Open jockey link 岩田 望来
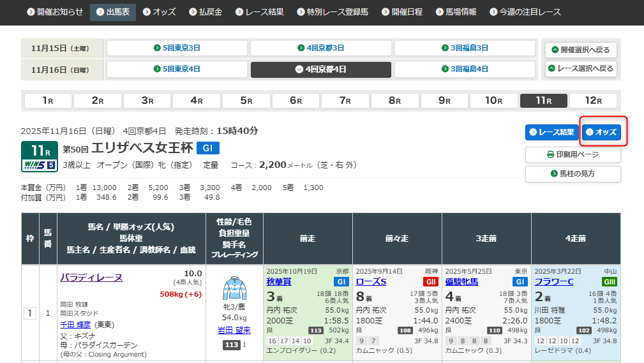Screen dimensions: 644x363 [x=234, y=330]
